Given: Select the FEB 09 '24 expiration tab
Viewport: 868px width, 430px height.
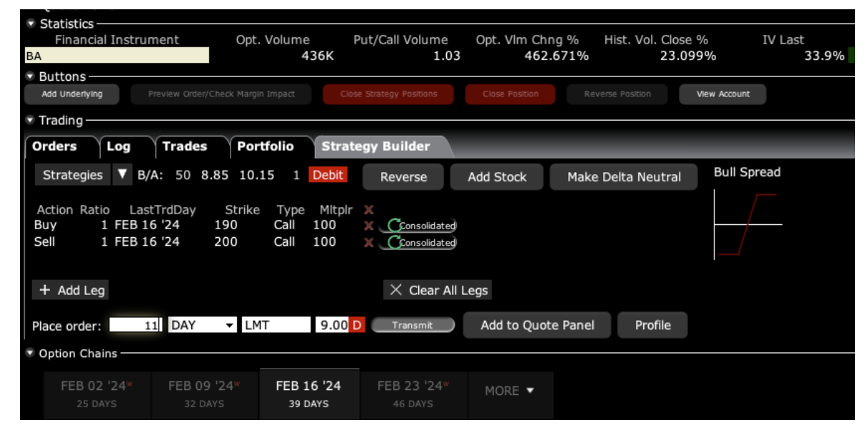Looking at the screenshot, I should click(x=204, y=394).
